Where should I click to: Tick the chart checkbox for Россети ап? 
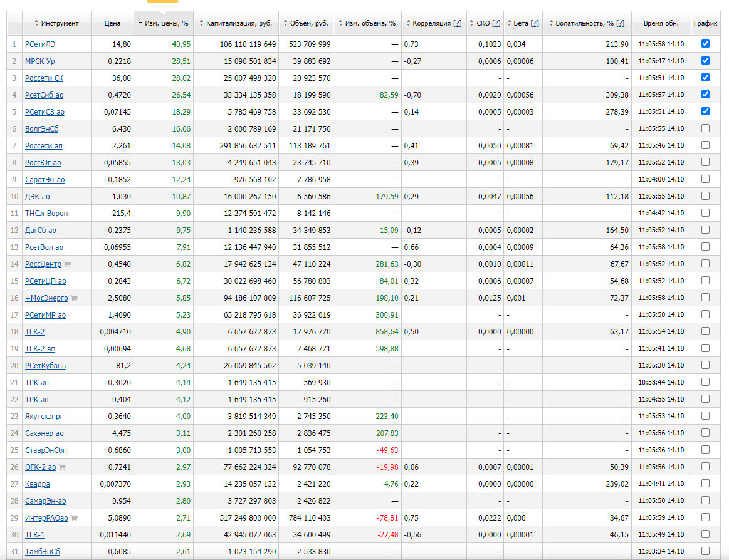pyautogui.click(x=705, y=145)
